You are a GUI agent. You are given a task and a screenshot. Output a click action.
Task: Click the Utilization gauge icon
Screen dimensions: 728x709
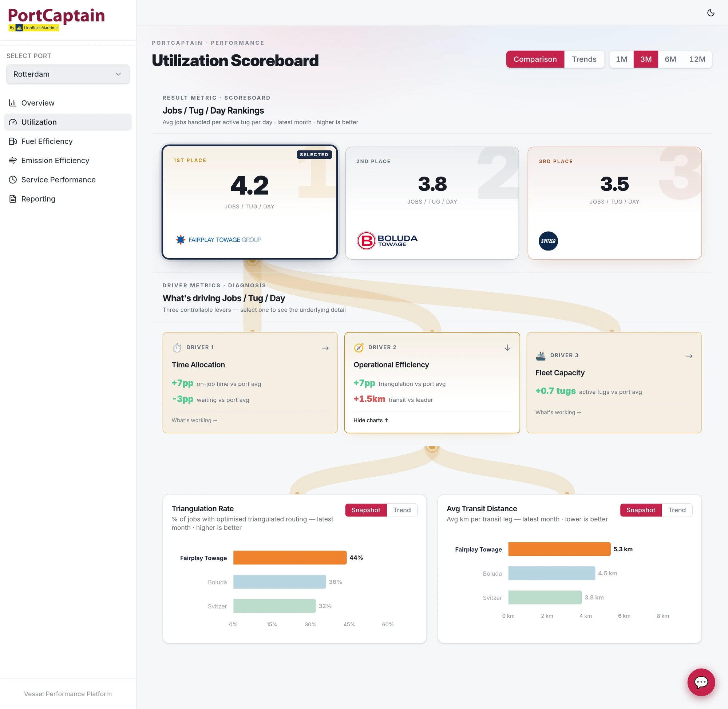(13, 122)
